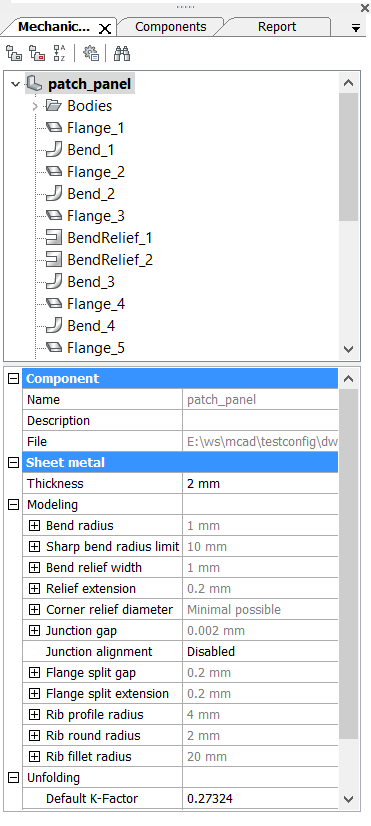The width and height of the screenshot is (371, 826).
Task: Open the Report tab
Action: 277,27
